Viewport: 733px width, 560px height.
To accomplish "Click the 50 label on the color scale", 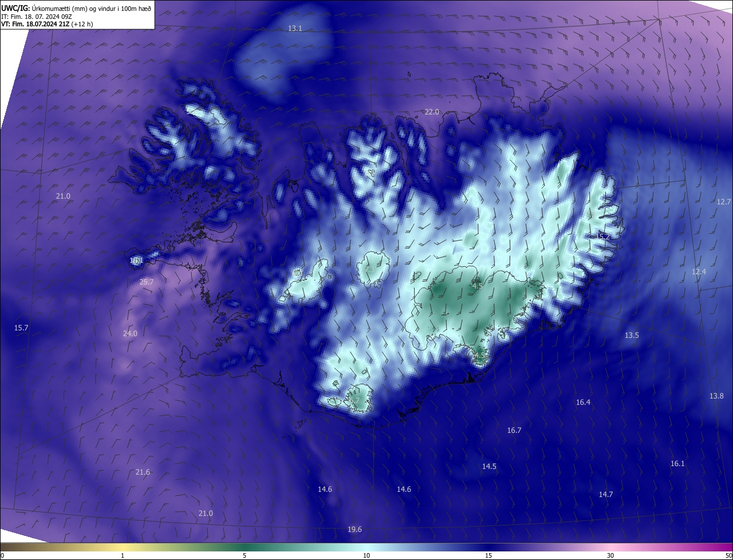I will point(728,556).
